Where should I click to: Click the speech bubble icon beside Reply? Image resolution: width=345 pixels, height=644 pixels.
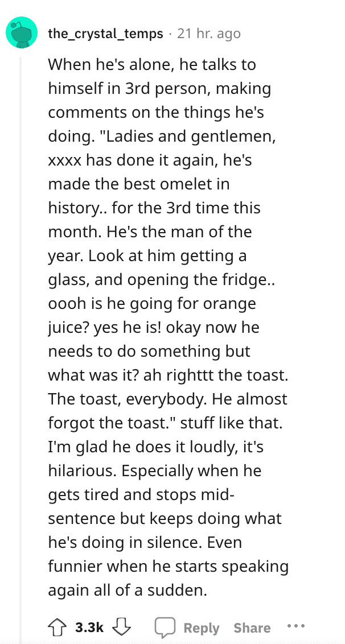pyautogui.click(x=165, y=627)
